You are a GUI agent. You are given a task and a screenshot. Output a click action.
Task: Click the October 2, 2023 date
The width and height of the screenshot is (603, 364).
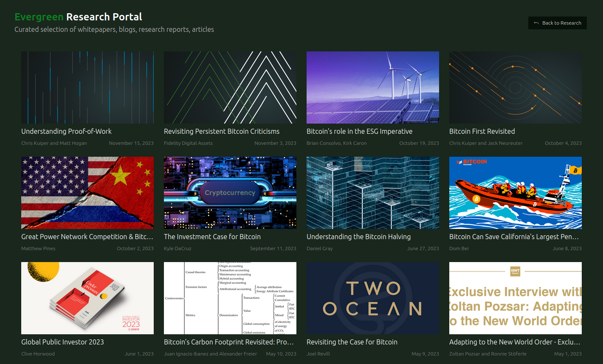[x=135, y=248]
